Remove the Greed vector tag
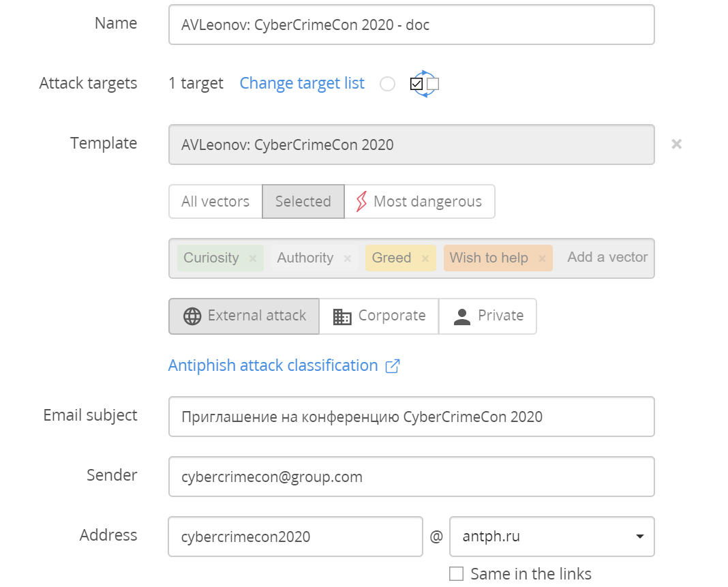Viewport: 728px width, 587px height. click(425, 258)
